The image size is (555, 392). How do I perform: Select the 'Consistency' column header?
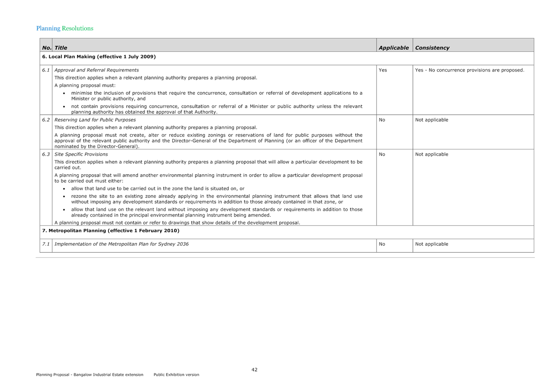(x=432, y=48)
